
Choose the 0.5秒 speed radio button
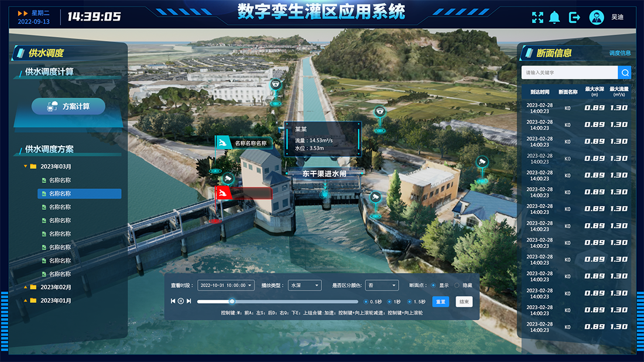366,302
